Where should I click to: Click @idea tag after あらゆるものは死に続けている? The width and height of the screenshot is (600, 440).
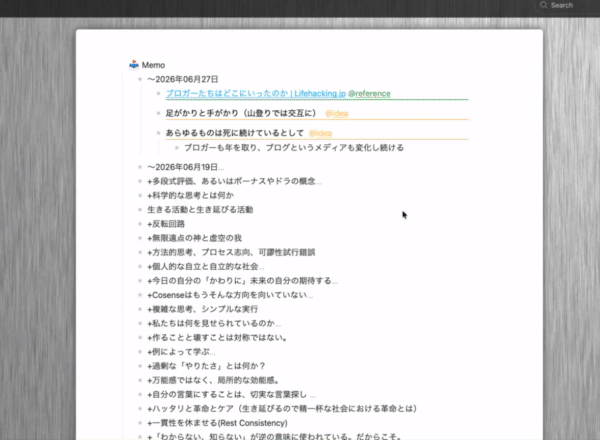point(320,133)
